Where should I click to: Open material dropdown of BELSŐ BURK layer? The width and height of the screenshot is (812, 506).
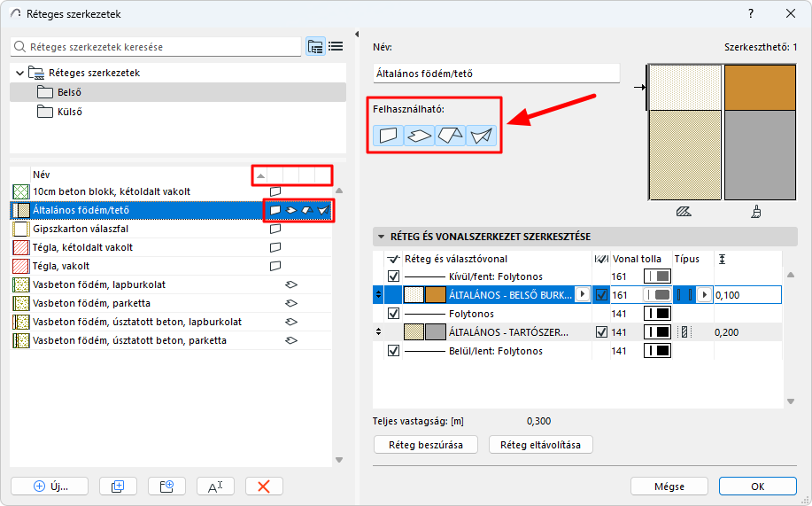[583, 294]
